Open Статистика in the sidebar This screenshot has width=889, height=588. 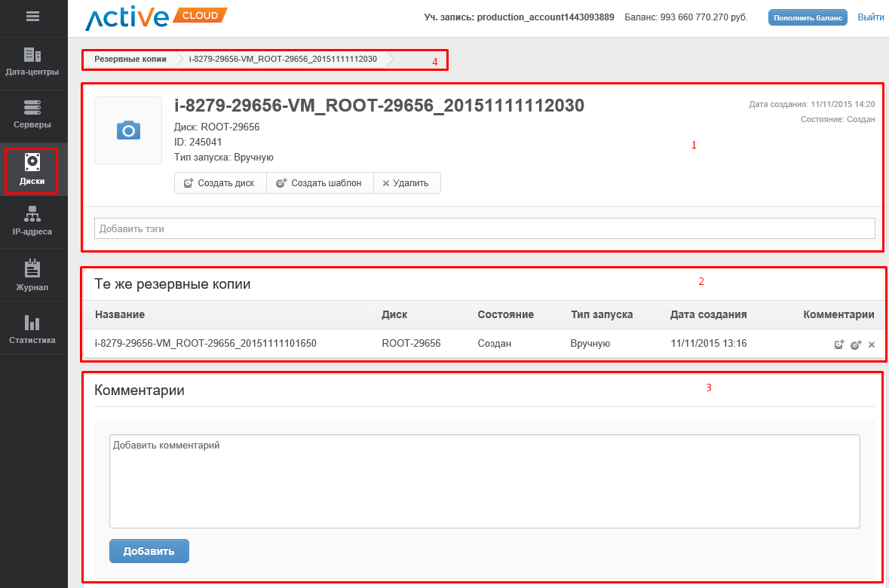[x=32, y=329]
